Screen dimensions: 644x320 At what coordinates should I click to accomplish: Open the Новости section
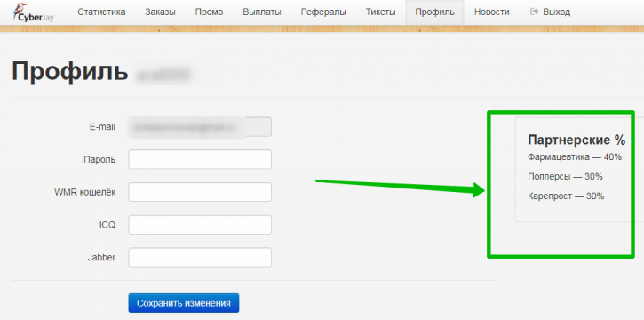(x=491, y=12)
